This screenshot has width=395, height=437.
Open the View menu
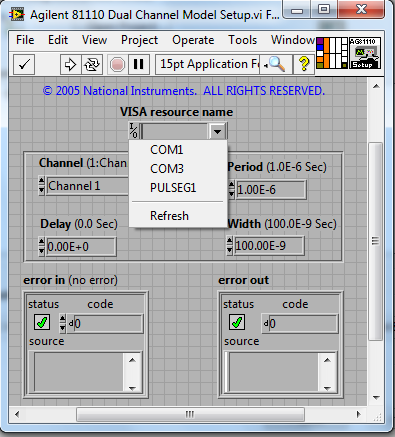click(x=95, y=40)
